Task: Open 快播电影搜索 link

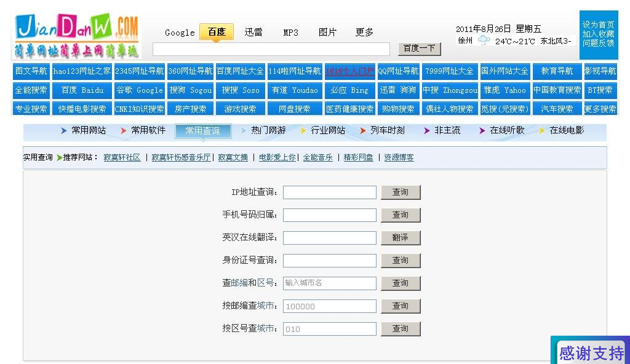Action: point(82,109)
